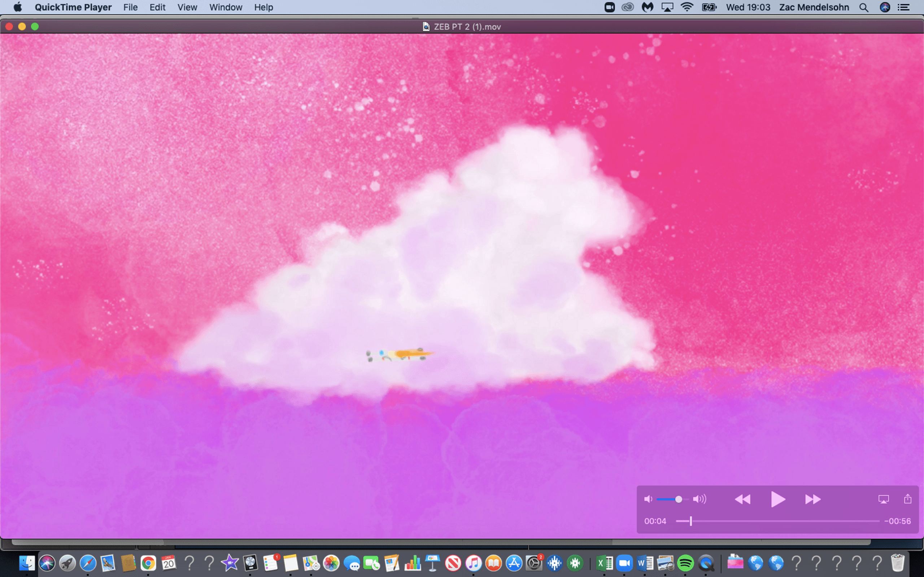Click the ZEB PT 2 (1).mov title
Image resolution: width=924 pixels, height=577 pixels.
(467, 27)
